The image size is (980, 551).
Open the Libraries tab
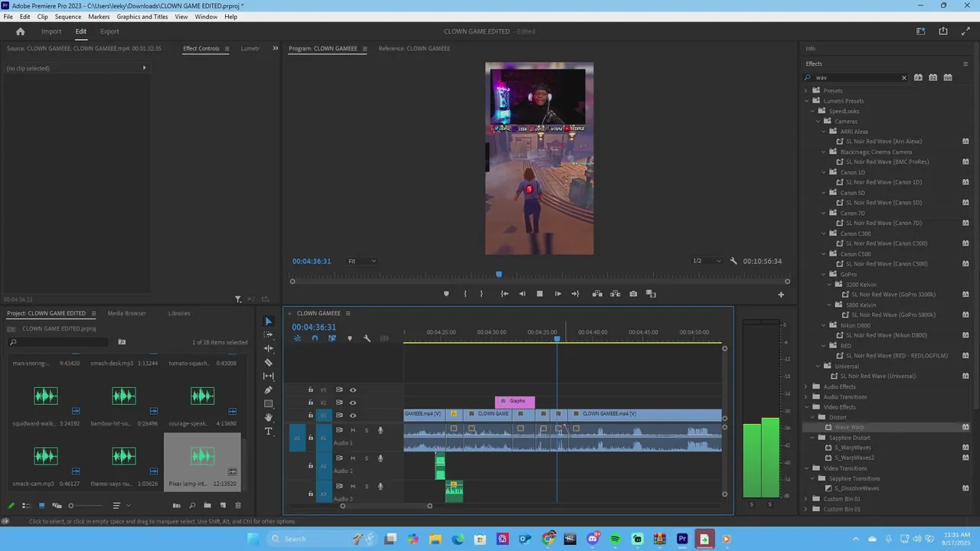point(179,313)
